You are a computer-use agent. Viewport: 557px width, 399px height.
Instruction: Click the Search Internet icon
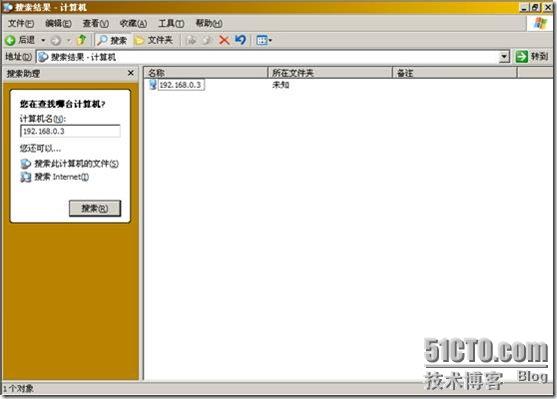coord(26,177)
